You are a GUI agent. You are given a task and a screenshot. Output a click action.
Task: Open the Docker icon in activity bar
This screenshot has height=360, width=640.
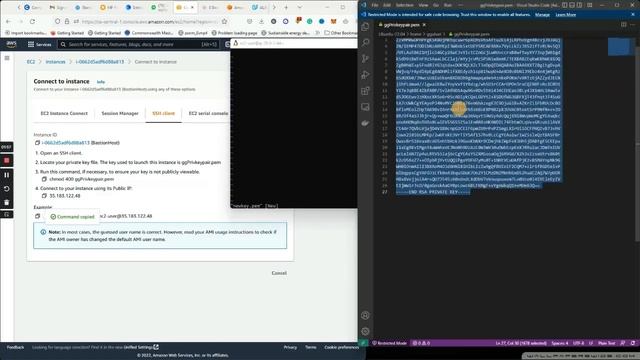[365, 123]
